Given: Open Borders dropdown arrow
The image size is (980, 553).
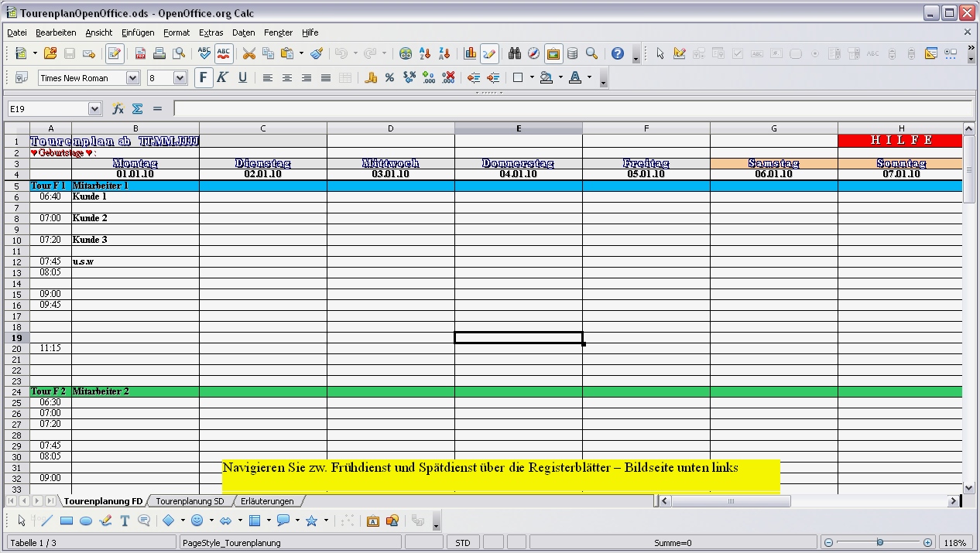Looking at the screenshot, I should pos(532,77).
